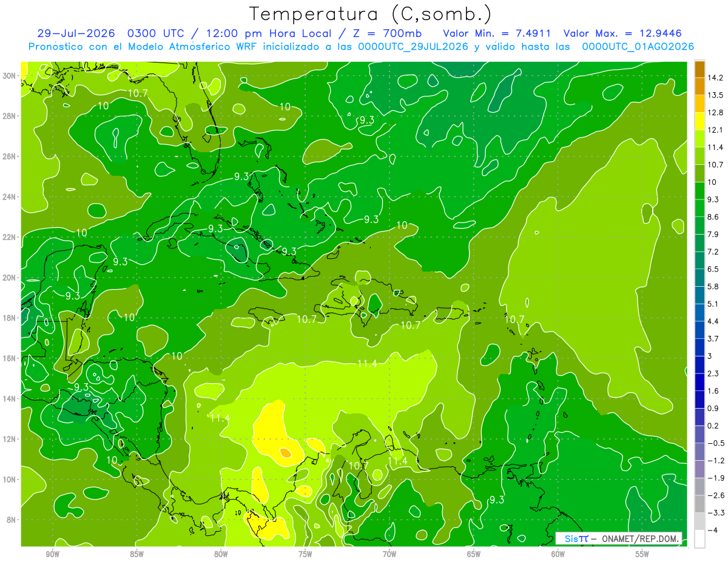Click the 28N latitude axis label

pyautogui.click(x=10, y=116)
